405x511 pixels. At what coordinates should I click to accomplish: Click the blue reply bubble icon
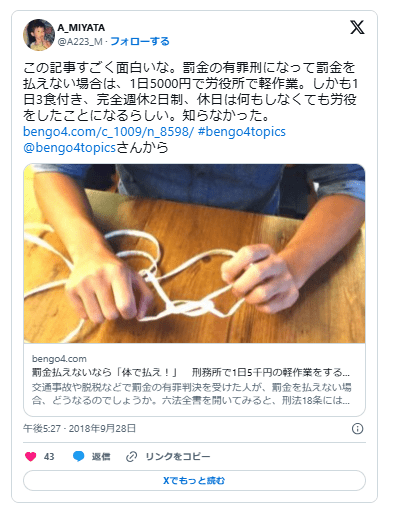point(79,456)
